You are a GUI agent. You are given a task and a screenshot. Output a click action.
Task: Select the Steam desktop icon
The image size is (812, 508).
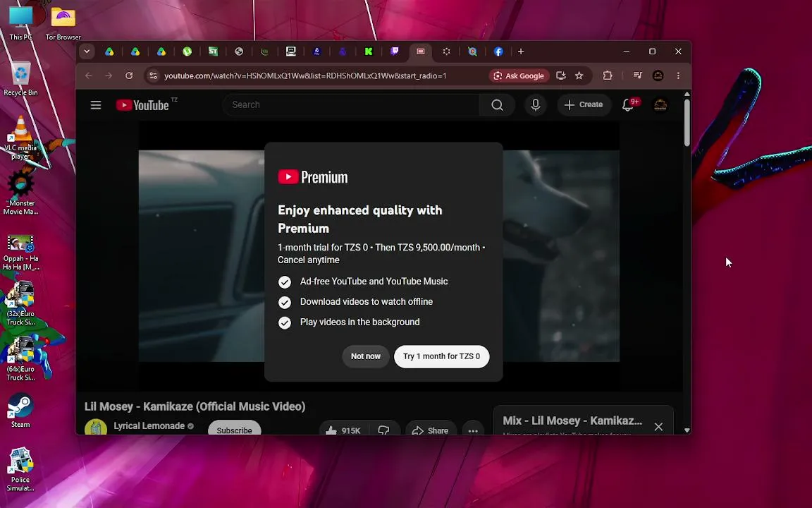[20, 411]
